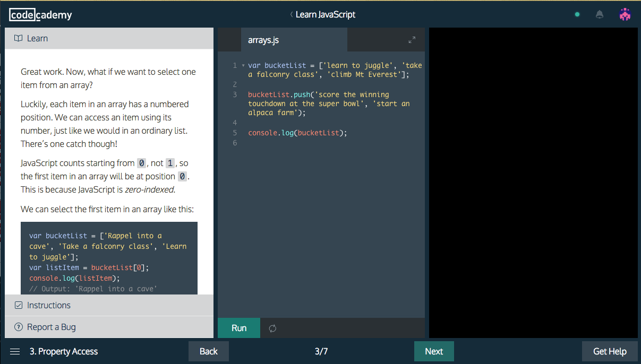Click the question mark bug icon
The width and height of the screenshot is (641, 364).
coord(19,327)
